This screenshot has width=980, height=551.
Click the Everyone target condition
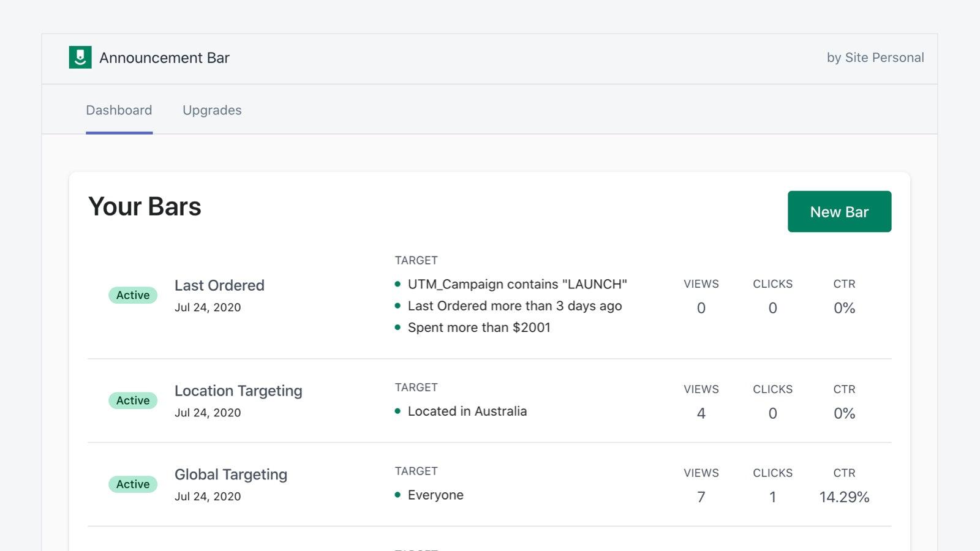pyautogui.click(x=435, y=495)
